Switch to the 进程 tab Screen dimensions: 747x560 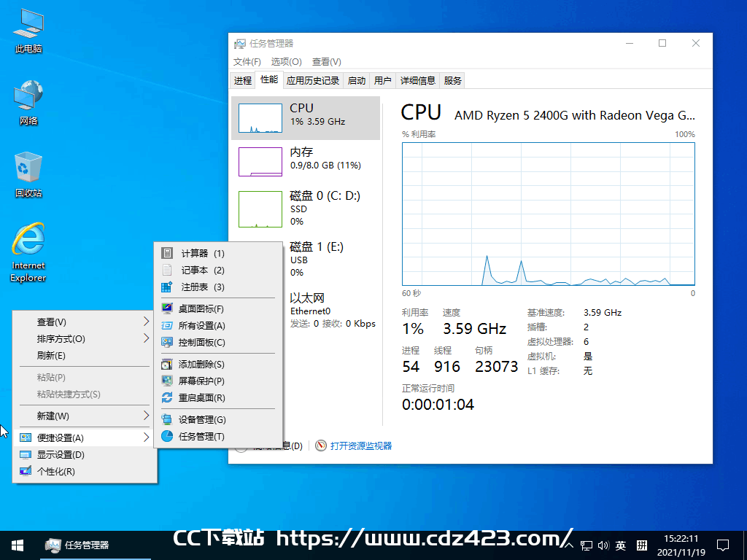tap(242, 80)
